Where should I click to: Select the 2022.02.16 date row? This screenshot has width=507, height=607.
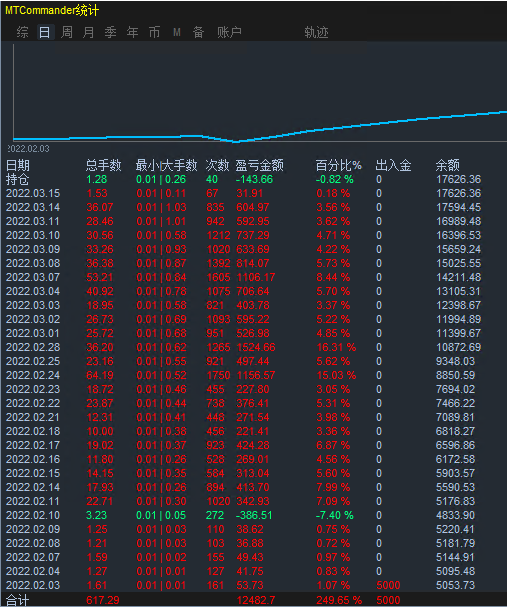click(x=33, y=460)
